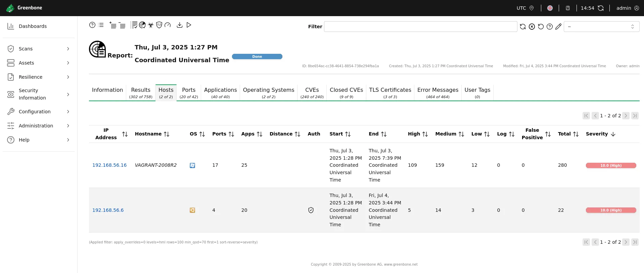The height and width of the screenshot is (273, 644).
Task: Open corresponding vulnerabilities biohazard icon
Action: [151, 25]
